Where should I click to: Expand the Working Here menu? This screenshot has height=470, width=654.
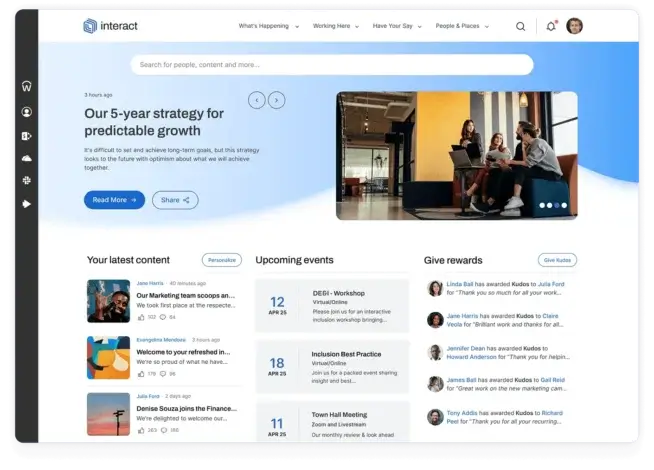tap(336, 26)
